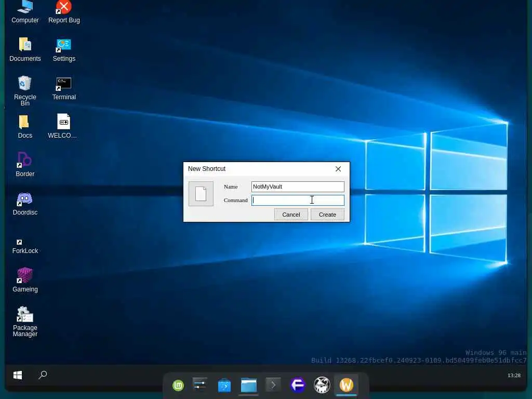Click Create to make the shortcut
The image size is (532, 399).
click(x=327, y=215)
